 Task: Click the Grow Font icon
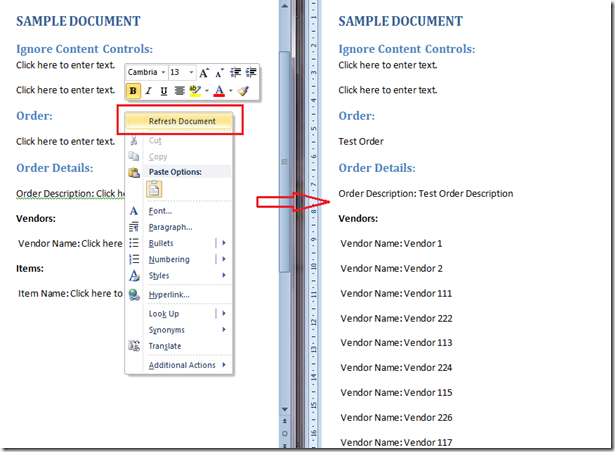click(x=204, y=73)
